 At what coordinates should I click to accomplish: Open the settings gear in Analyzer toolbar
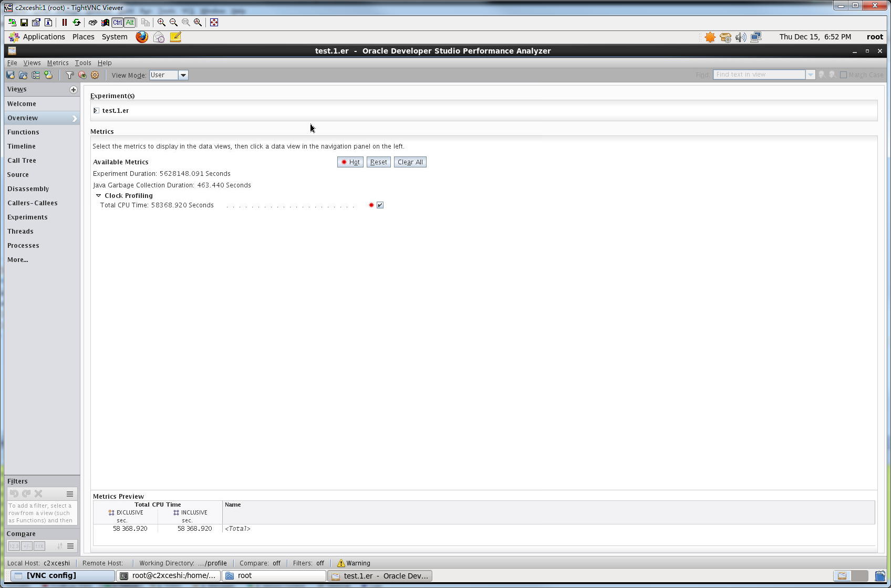click(x=95, y=75)
